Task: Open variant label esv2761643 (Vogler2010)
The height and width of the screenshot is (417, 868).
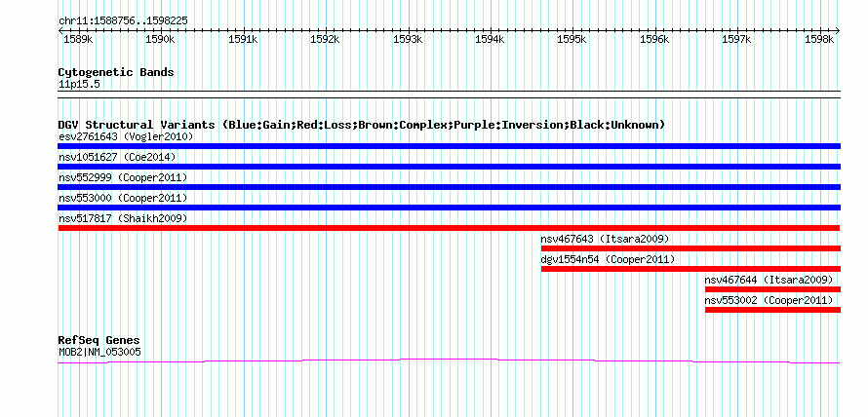Action: coord(126,136)
